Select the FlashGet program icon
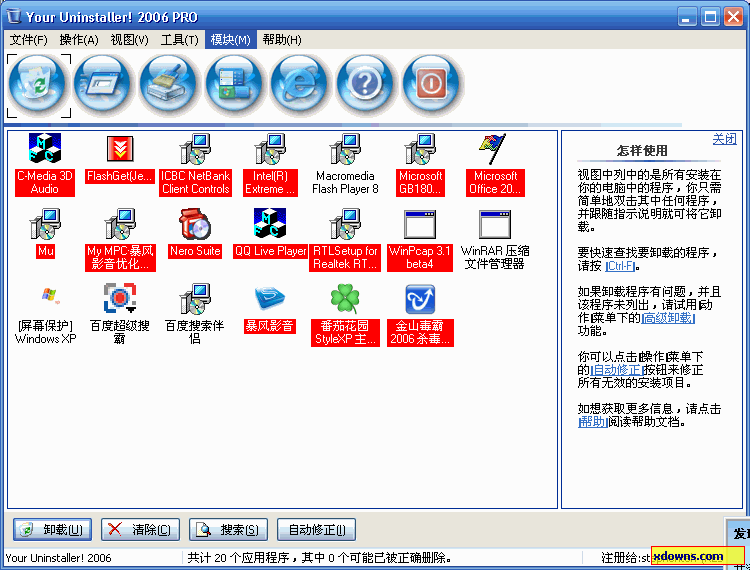Viewport: 750px width, 570px height. pos(120,159)
